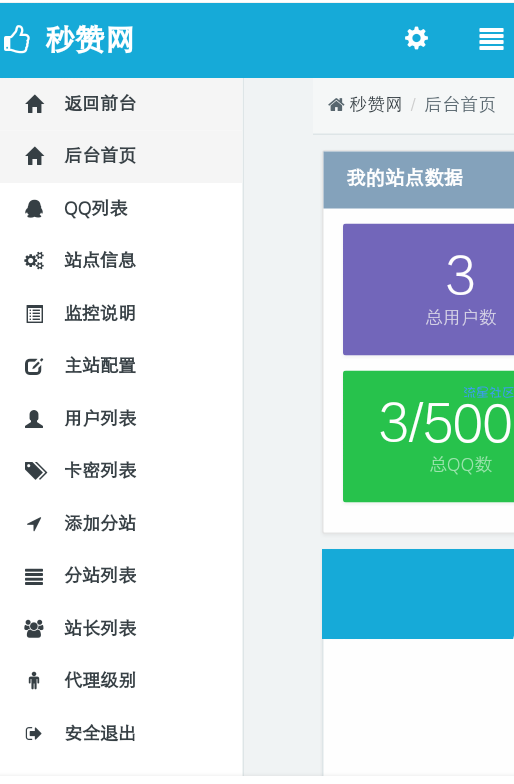The height and width of the screenshot is (784, 514).
Task: Click the user icon beside 用户列表
Action: 34,418
